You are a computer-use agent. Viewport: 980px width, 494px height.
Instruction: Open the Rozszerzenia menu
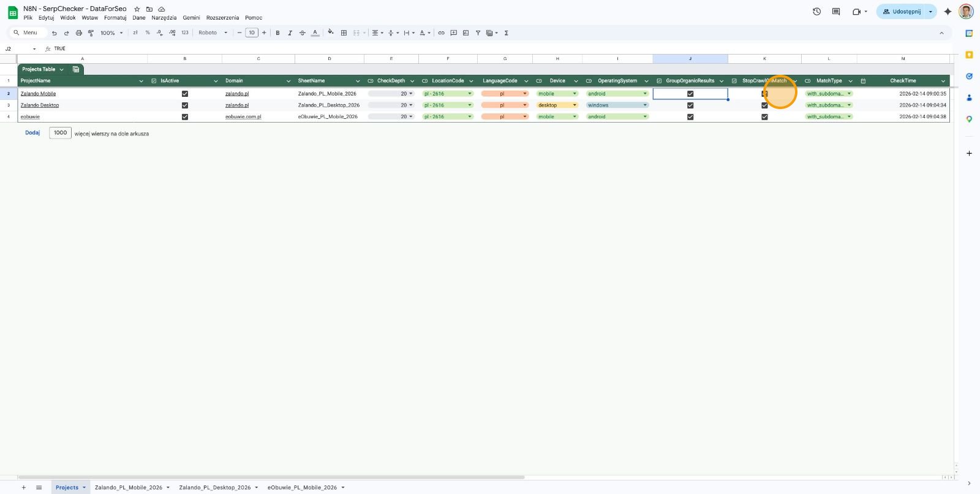(x=222, y=18)
